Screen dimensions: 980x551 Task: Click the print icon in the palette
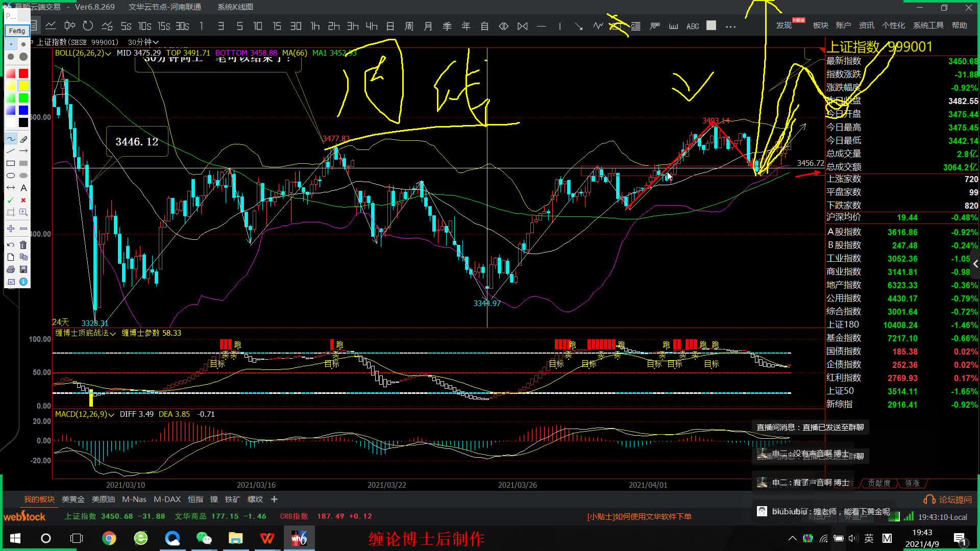pyautogui.click(x=11, y=269)
